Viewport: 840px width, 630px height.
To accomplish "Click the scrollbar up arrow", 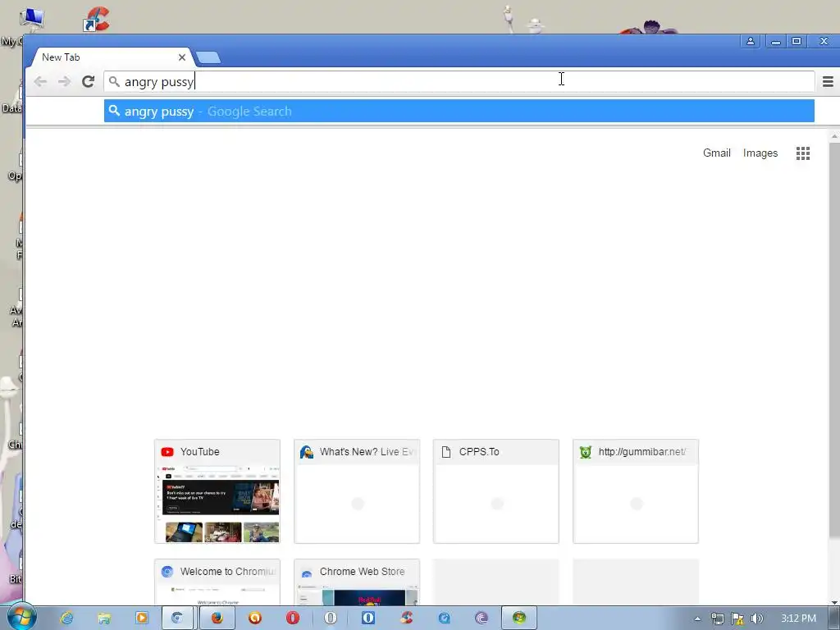I will click(x=834, y=137).
